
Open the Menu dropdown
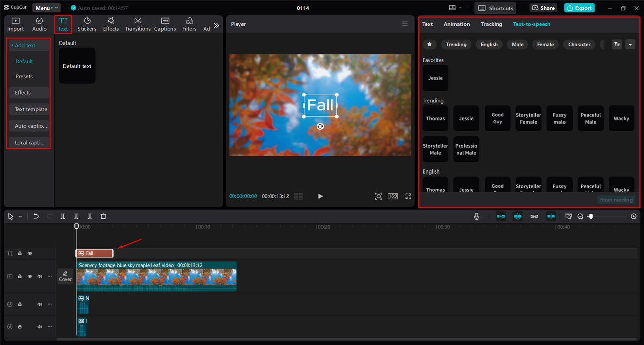[x=46, y=8]
